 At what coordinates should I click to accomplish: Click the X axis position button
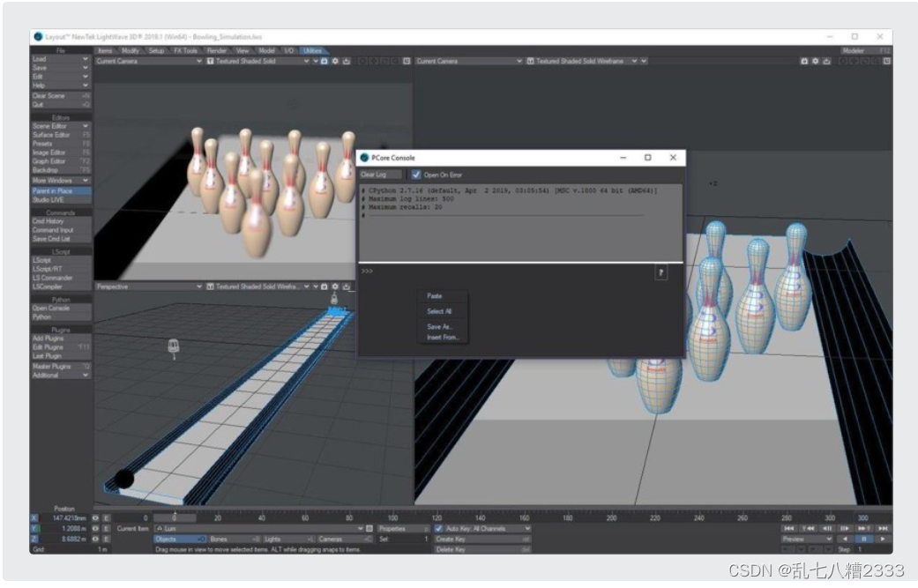point(35,518)
